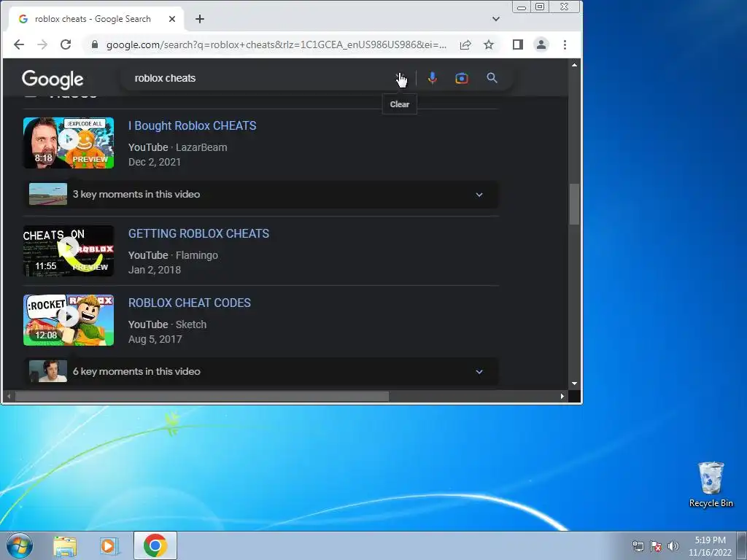747x560 pixels.
Task: Go back using the browser back arrow
Action: pyautogui.click(x=18, y=44)
